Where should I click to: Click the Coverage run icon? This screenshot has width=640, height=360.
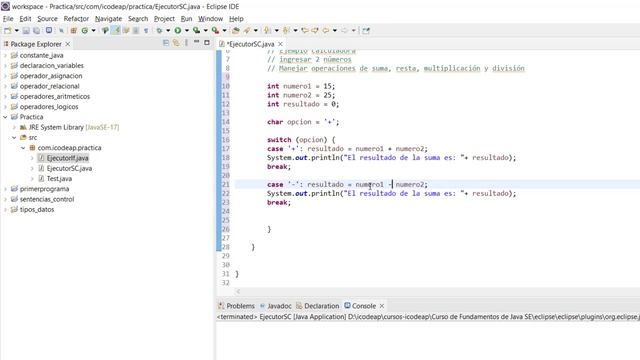point(196,31)
